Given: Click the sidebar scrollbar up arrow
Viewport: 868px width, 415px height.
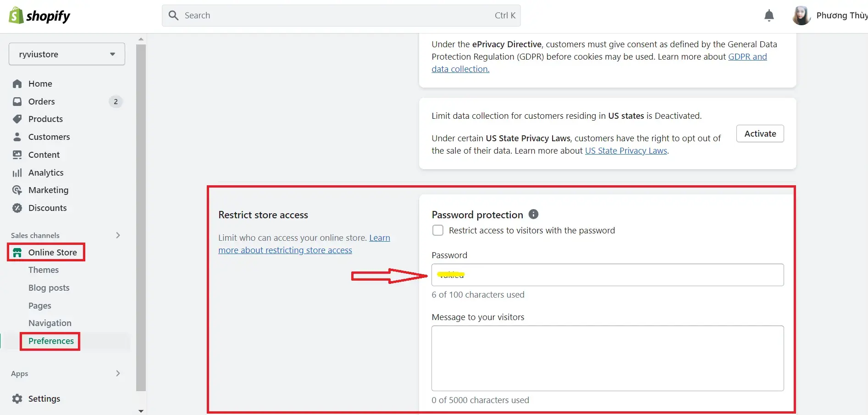Looking at the screenshot, I should [141, 39].
